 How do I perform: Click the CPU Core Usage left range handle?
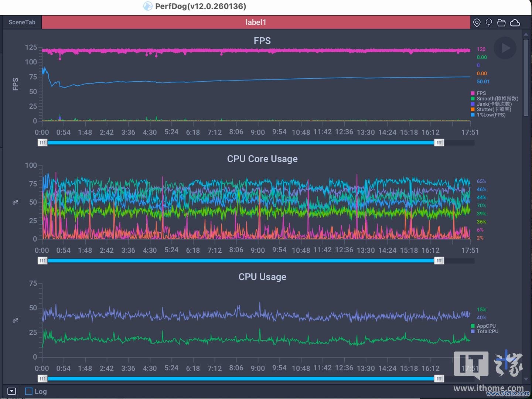click(42, 261)
